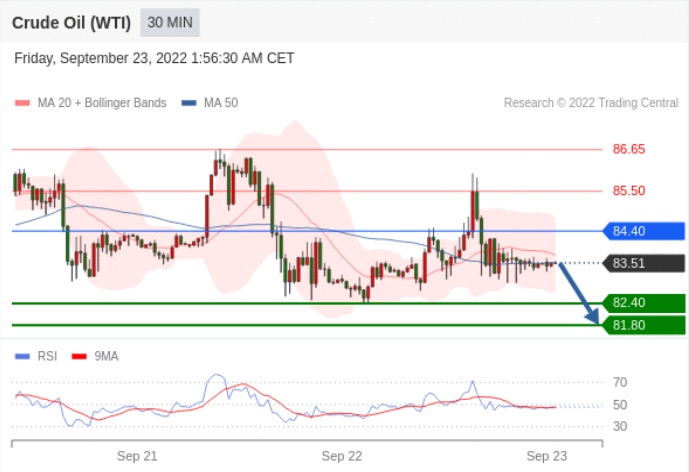Click the MA 50 legend label
Image resolution: width=689 pixels, height=472 pixels.
pos(221,103)
